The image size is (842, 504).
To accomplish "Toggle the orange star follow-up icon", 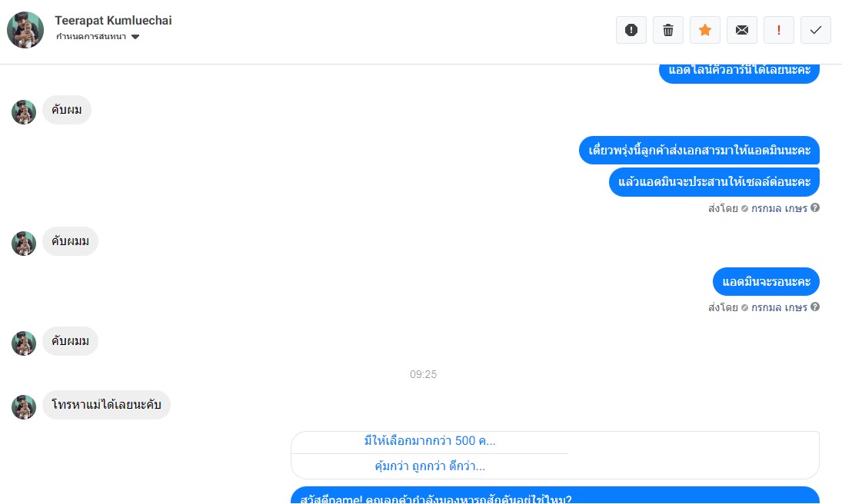I will pos(705,30).
